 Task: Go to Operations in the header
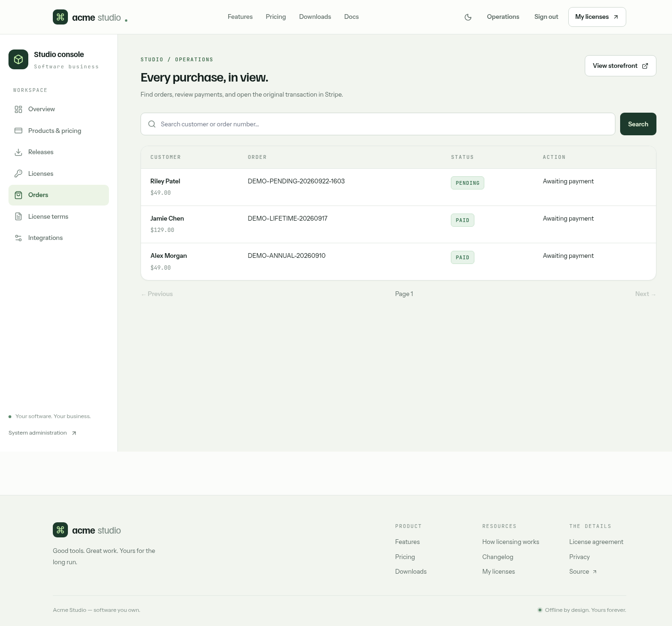click(x=503, y=17)
